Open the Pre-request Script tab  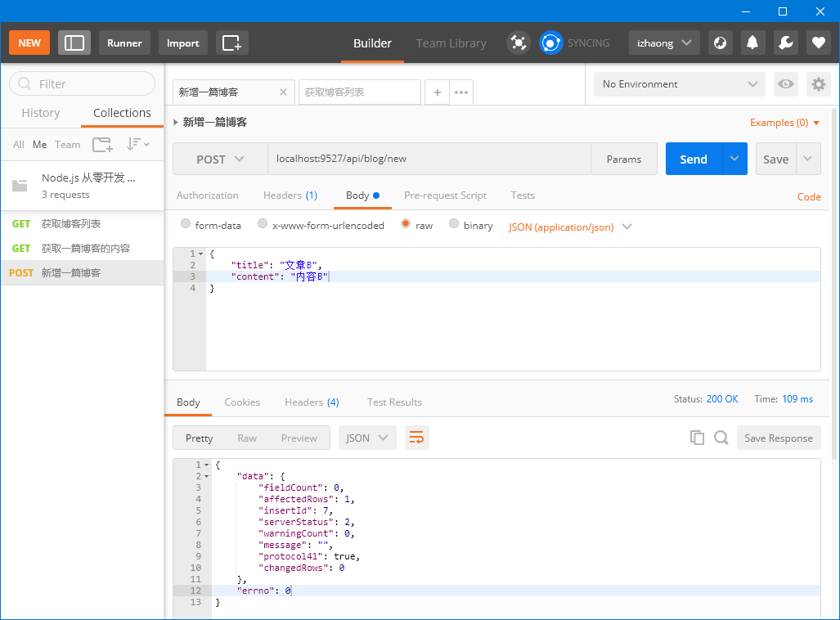[445, 195]
